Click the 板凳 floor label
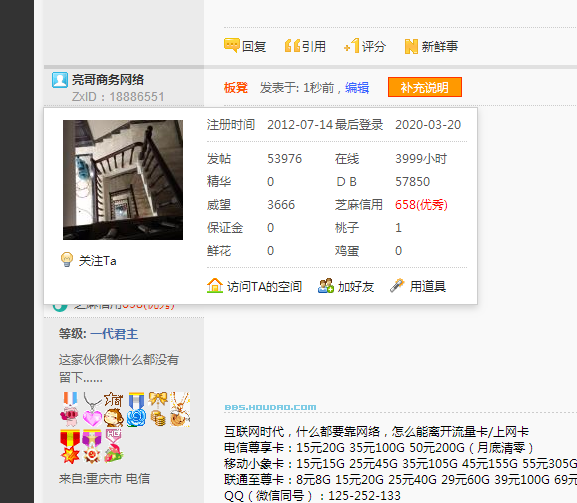The width and height of the screenshot is (577, 503). [236, 88]
